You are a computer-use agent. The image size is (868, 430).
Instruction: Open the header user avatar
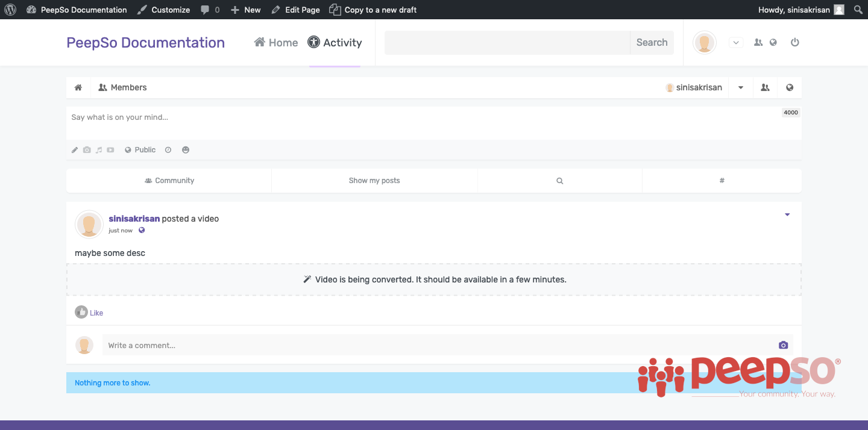(705, 43)
